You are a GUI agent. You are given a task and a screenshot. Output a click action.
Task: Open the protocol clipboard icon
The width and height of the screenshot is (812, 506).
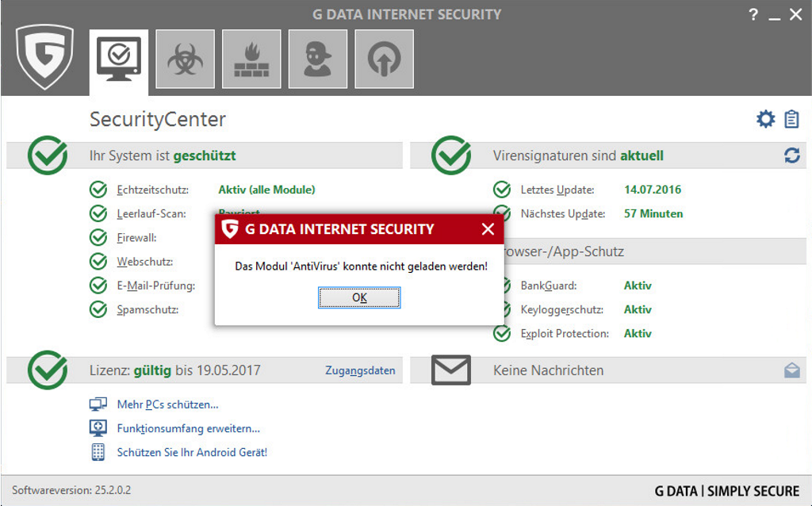pos(791,119)
